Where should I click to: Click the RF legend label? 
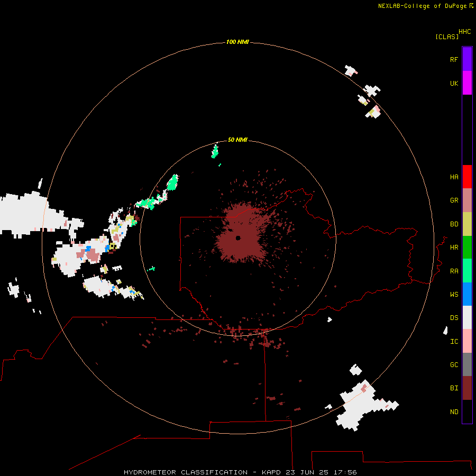click(x=454, y=59)
